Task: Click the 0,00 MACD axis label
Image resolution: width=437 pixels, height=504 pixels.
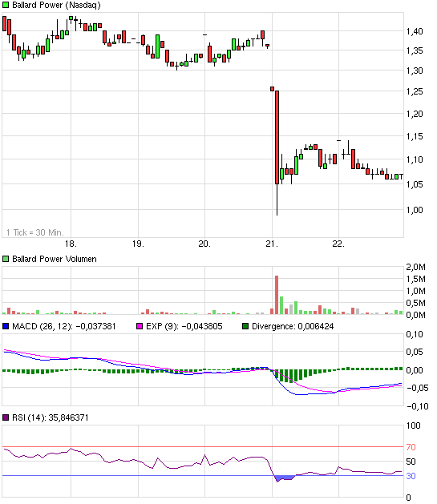Action: tap(415, 370)
